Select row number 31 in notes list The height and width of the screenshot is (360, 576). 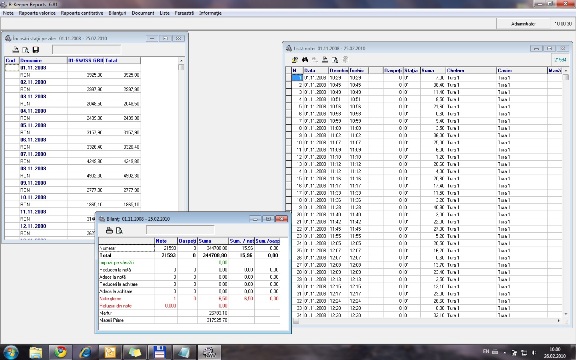pyautogui.click(x=425, y=294)
